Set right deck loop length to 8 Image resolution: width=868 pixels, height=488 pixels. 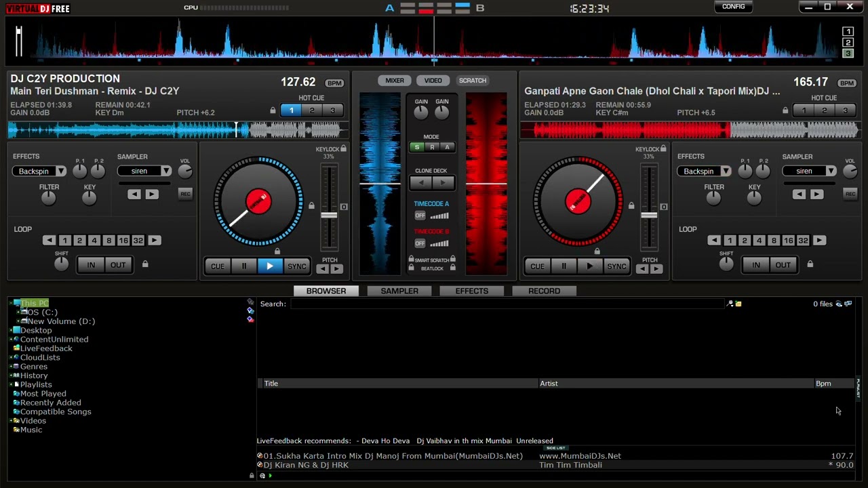pyautogui.click(x=774, y=241)
